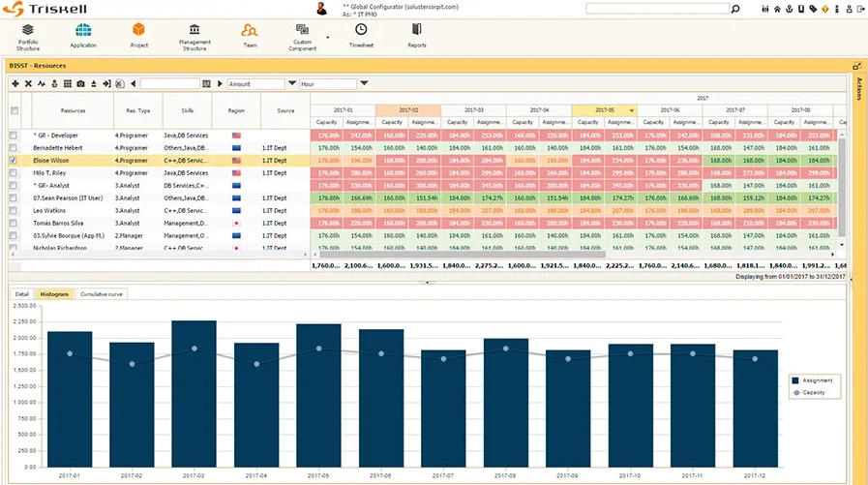Open the 2017-05 column dropdown arrow
Screen dimensions: 868x485
[x=631, y=110]
